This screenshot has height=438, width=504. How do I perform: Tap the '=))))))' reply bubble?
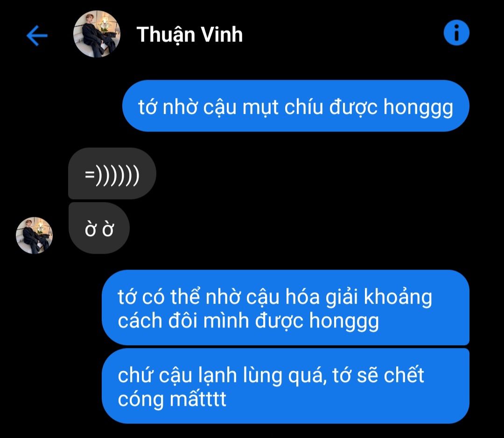click(112, 174)
